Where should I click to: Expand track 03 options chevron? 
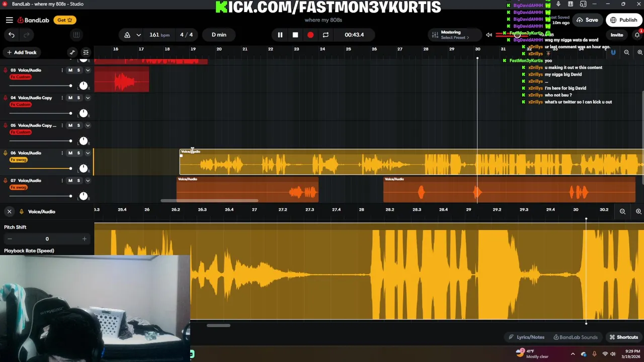(x=88, y=70)
